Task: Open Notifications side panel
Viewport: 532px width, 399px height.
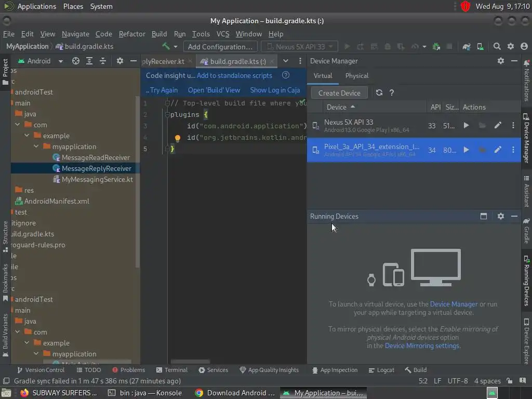Action: tap(526, 81)
